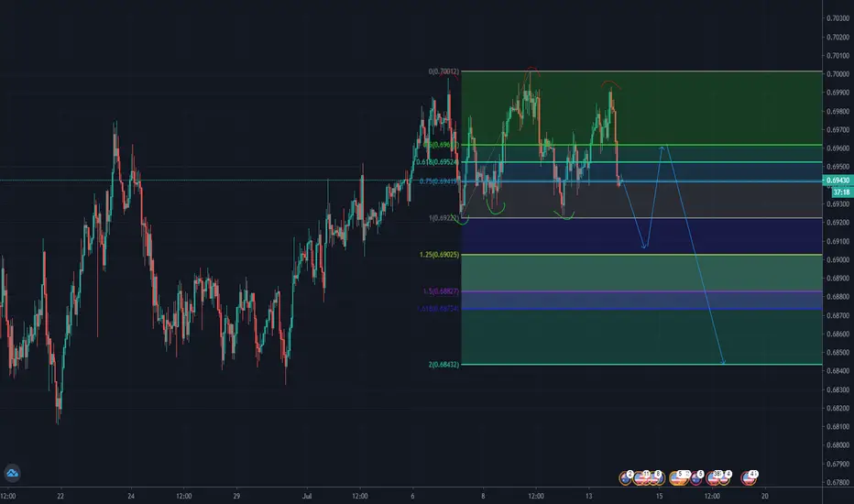Select the Fibonacci label 0.618(0.69524)
The image size is (854, 504).
[x=438, y=162]
